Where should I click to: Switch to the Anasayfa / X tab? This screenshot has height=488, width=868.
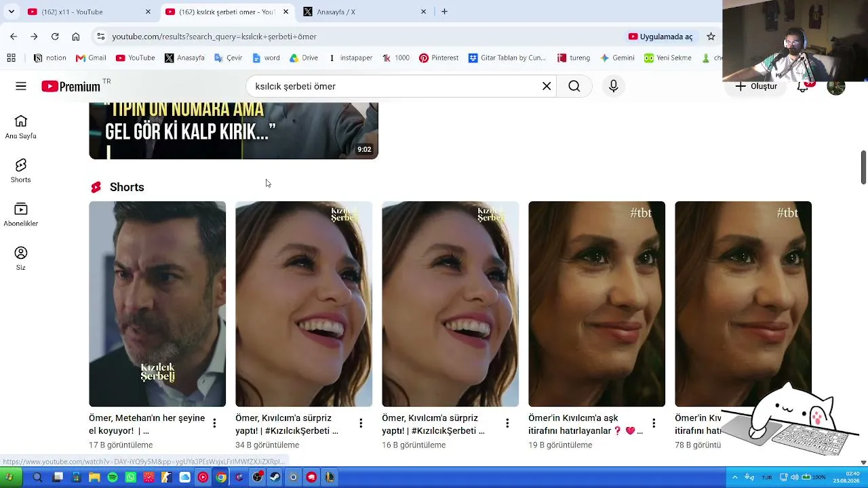tap(365, 12)
